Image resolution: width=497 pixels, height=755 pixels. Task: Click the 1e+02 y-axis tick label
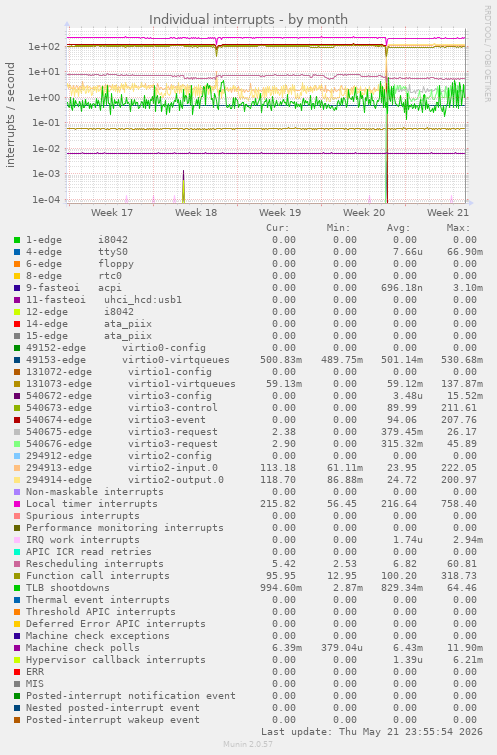pyautogui.click(x=44, y=47)
